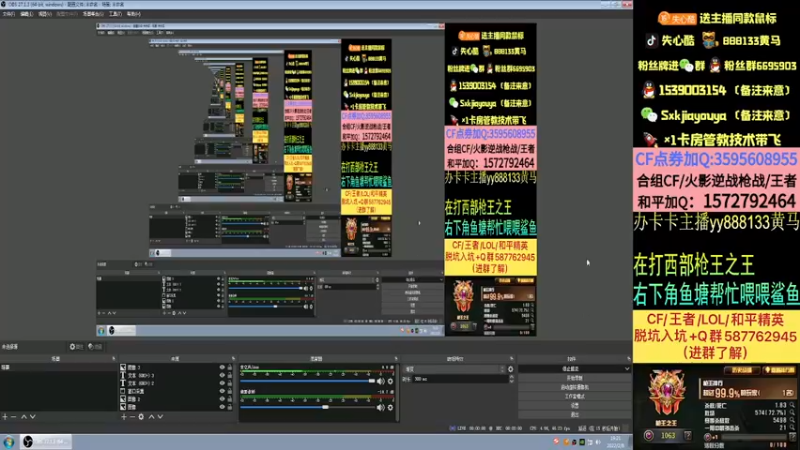Image resolution: width=800 pixels, height=450 pixels.
Task: Open the 工具(T) menu
Action: pyautogui.click(x=115, y=14)
